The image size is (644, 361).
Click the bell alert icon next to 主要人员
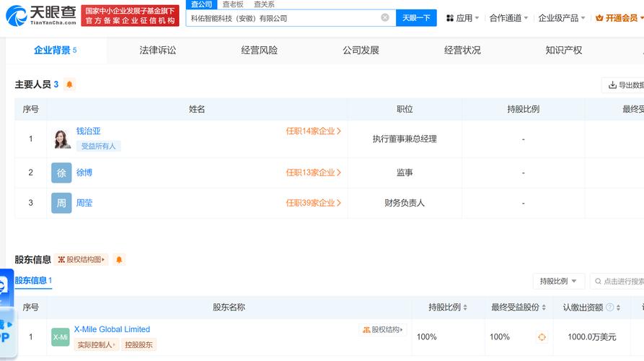point(69,84)
